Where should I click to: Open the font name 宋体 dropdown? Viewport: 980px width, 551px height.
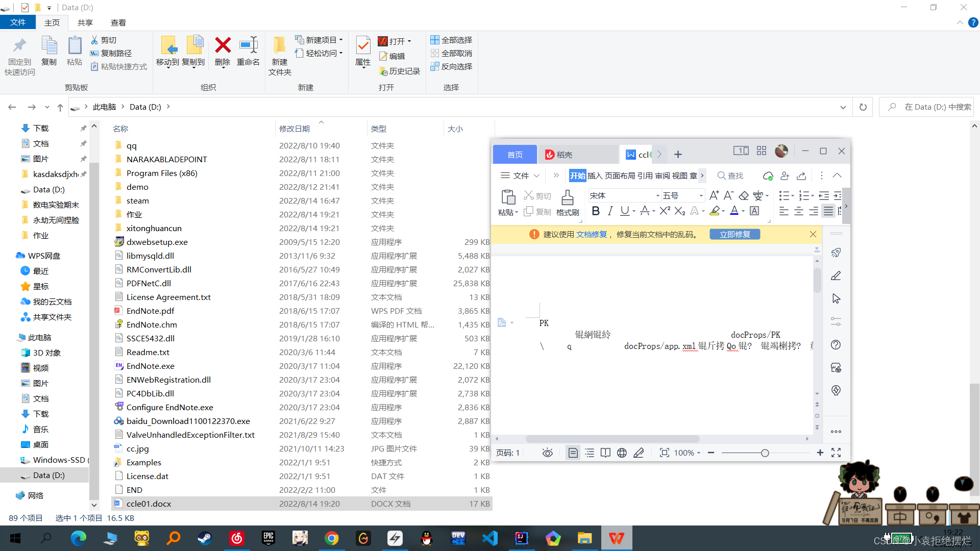[657, 196]
